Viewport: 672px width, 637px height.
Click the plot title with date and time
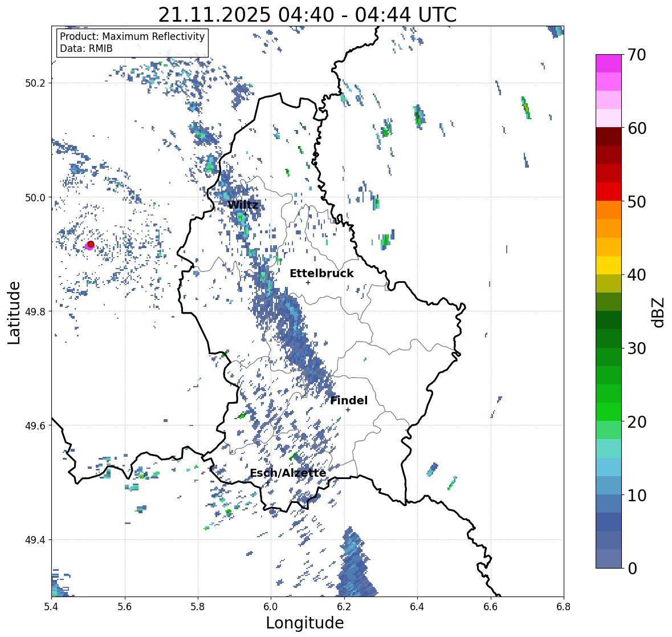tap(307, 15)
